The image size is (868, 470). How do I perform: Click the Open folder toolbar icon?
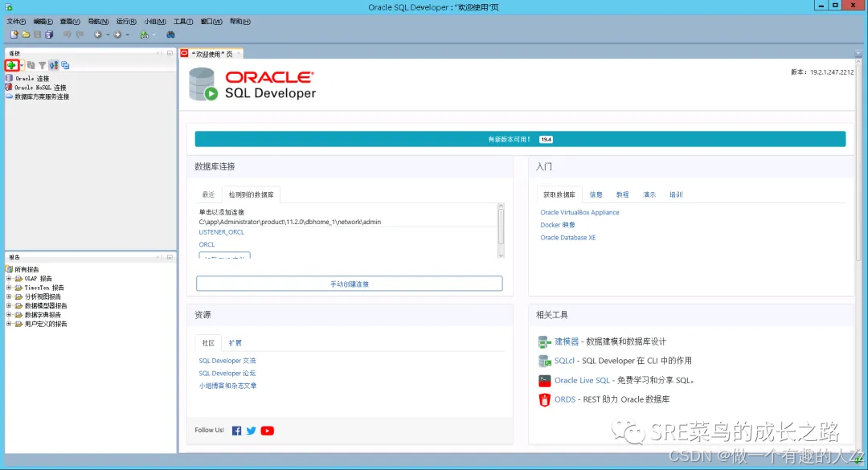26,35
